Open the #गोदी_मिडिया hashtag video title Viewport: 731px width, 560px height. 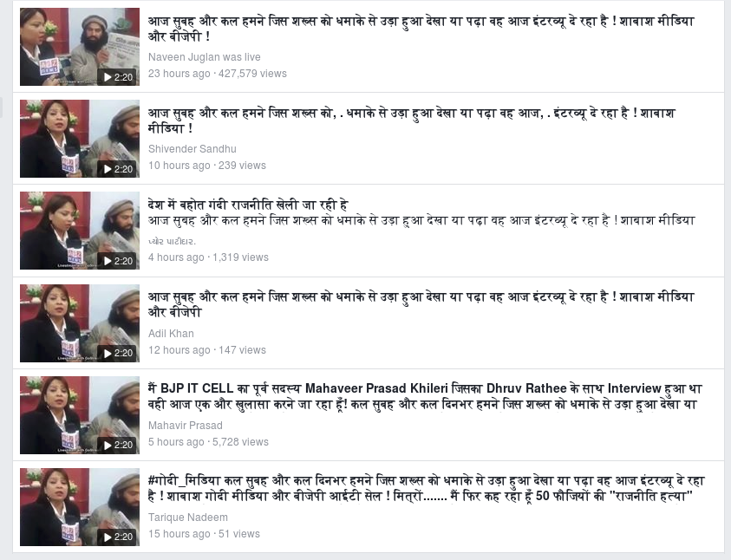(x=426, y=488)
